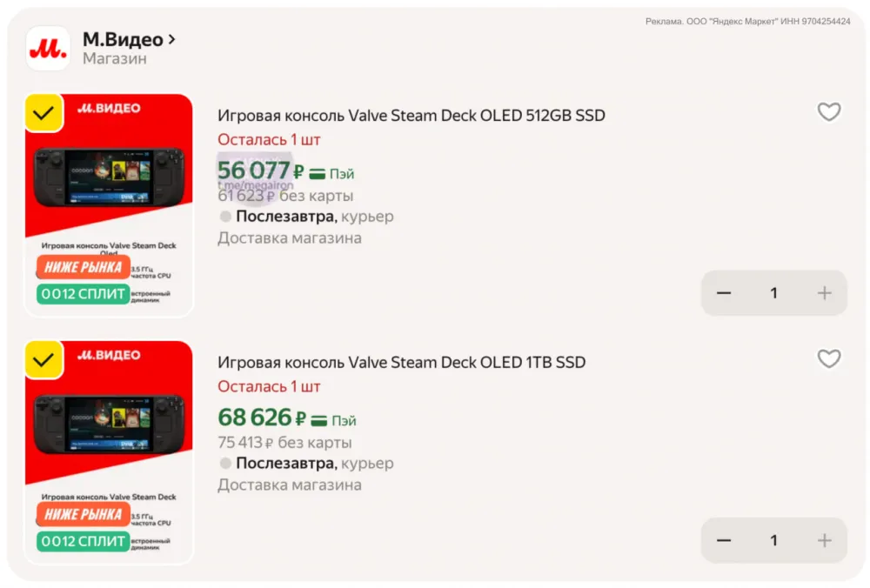
Task: Click the quantity value for 1TB Steam Deck
Action: (773, 540)
